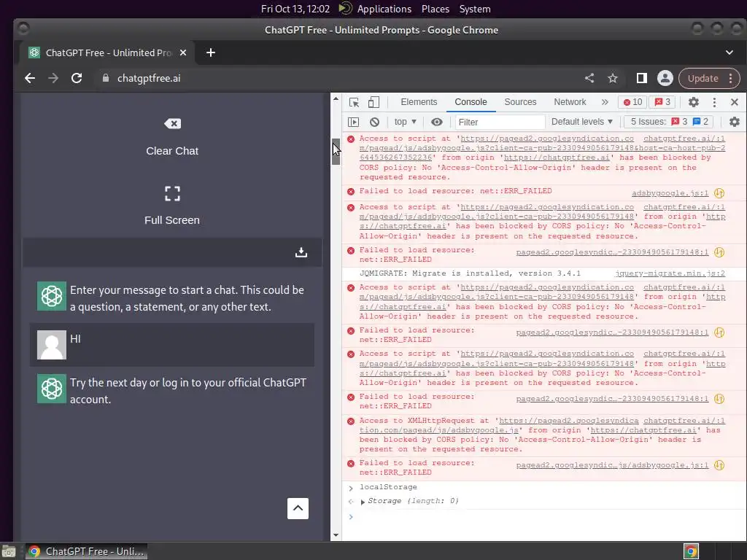Image resolution: width=747 pixels, height=560 pixels.
Task: Open the Chrome menu beside Update
Action: (731, 78)
